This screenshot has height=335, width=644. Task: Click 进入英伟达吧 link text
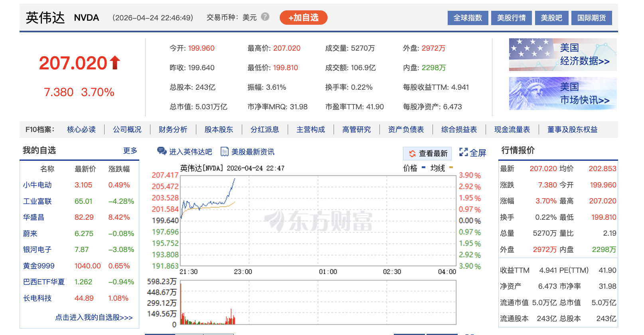(x=191, y=152)
